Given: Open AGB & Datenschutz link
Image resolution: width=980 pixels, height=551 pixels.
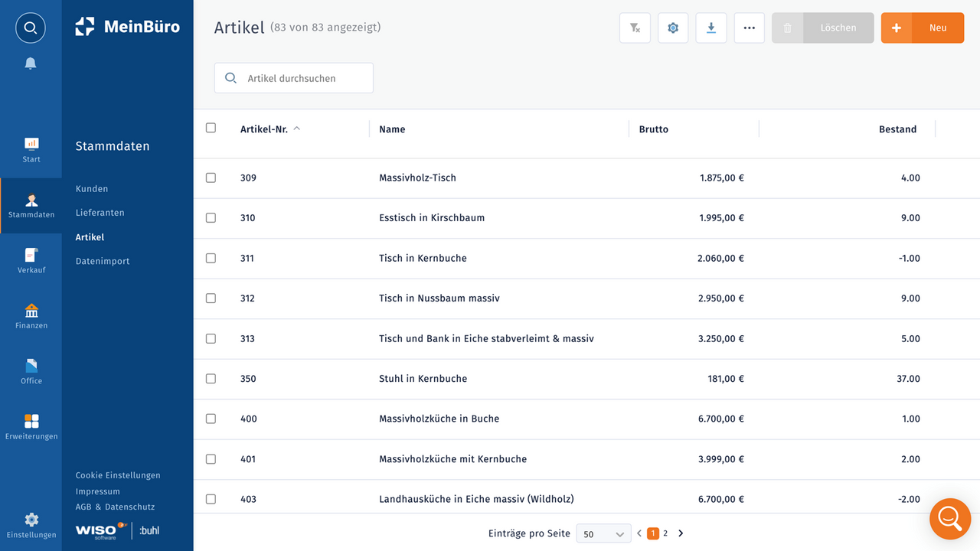Looking at the screenshot, I should tap(115, 507).
